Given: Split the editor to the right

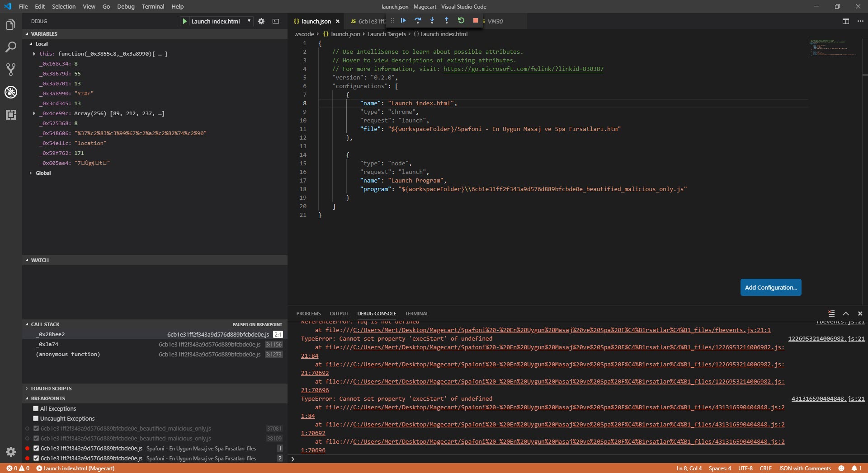Looking at the screenshot, I should pos(846,21).
